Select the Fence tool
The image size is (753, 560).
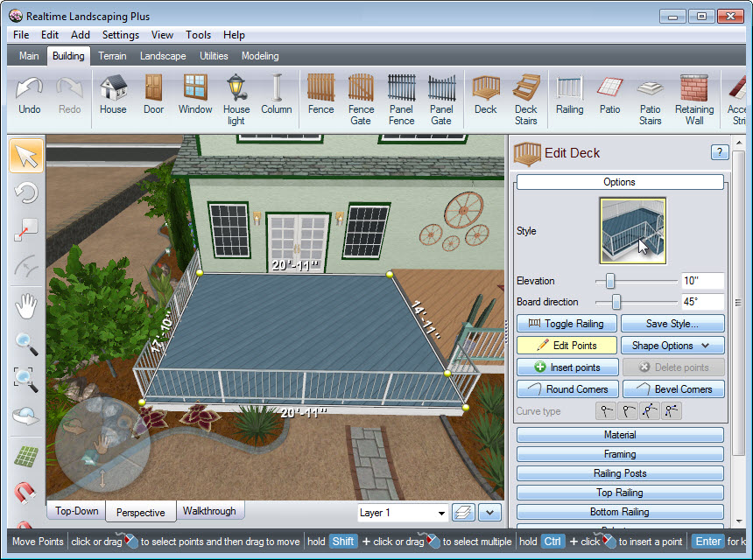coord(320,95)
